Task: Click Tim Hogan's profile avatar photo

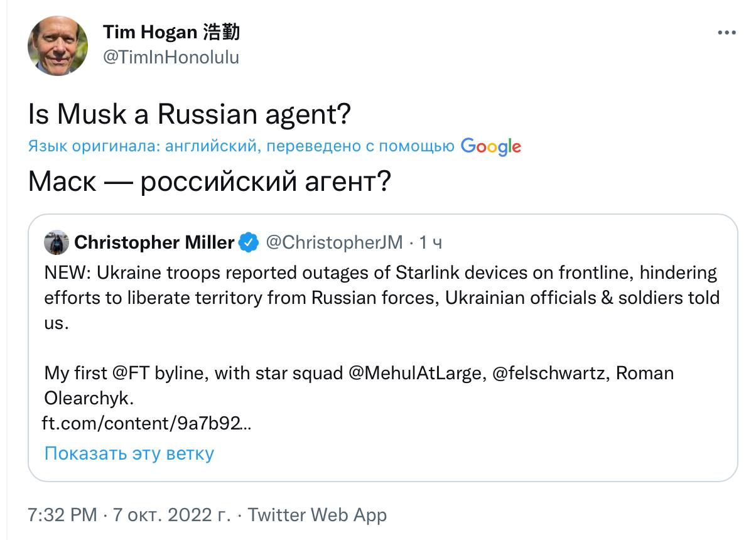Action: point(58,46)
